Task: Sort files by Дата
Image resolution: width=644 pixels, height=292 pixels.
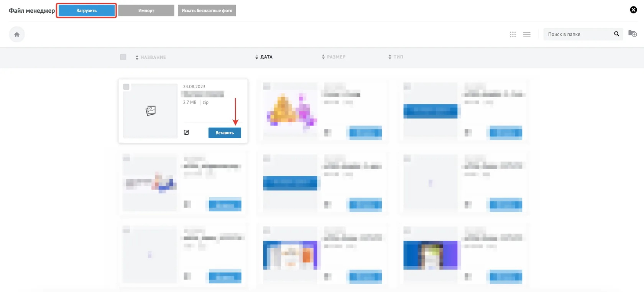Action: [x=264, y=57]
